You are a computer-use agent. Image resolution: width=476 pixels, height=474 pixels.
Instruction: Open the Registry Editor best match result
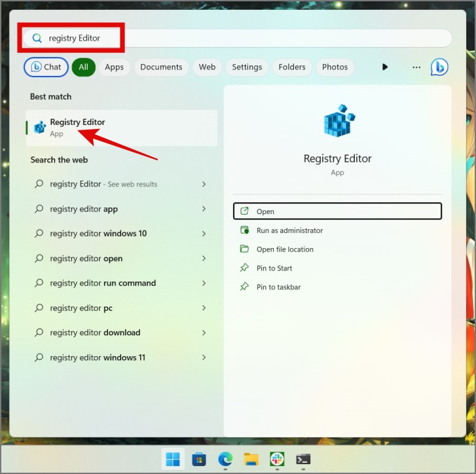(x=122, y=128)
